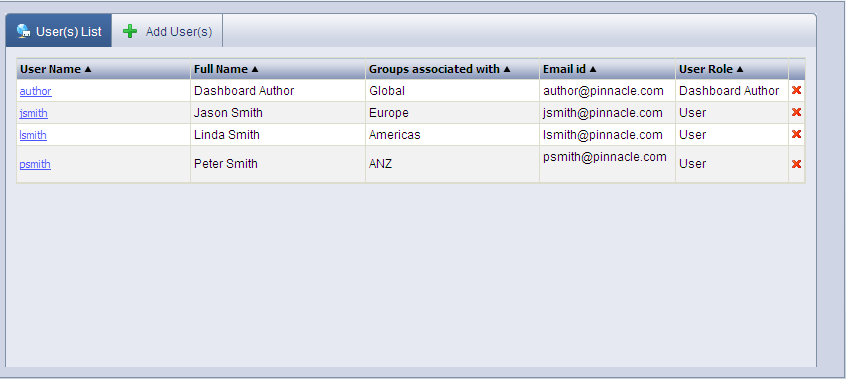Open the psmith user link

click(35, 164)
